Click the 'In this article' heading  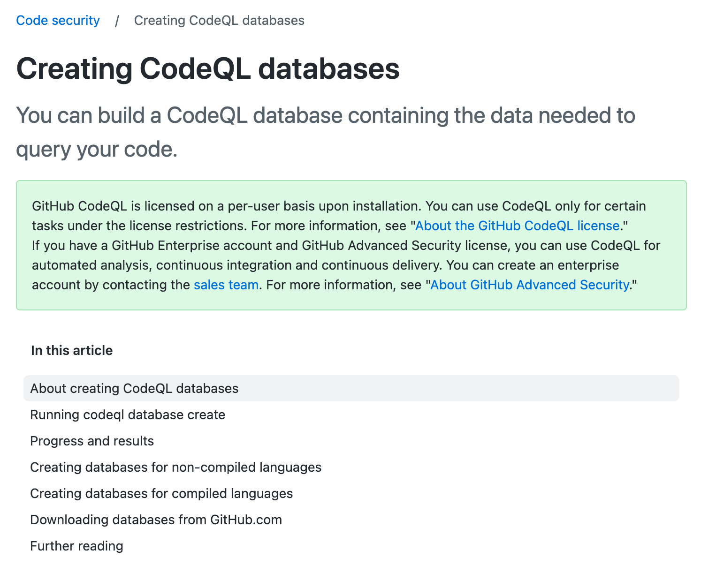click(72, 350)
